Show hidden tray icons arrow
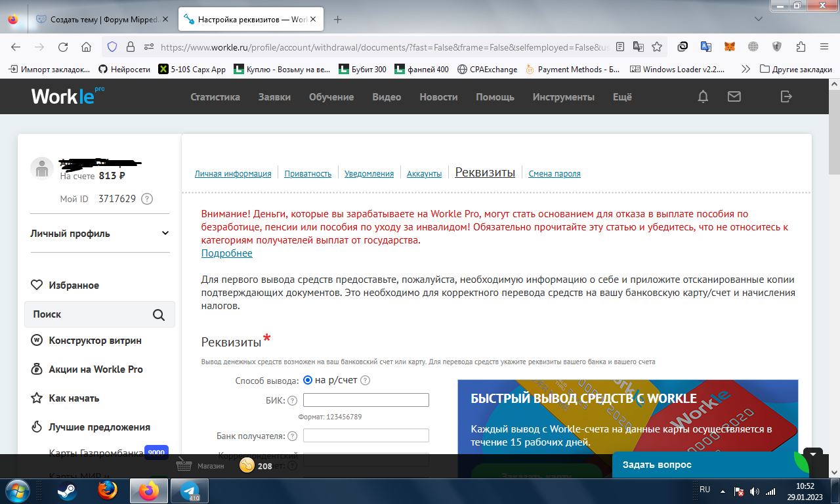 coord(723,491)
